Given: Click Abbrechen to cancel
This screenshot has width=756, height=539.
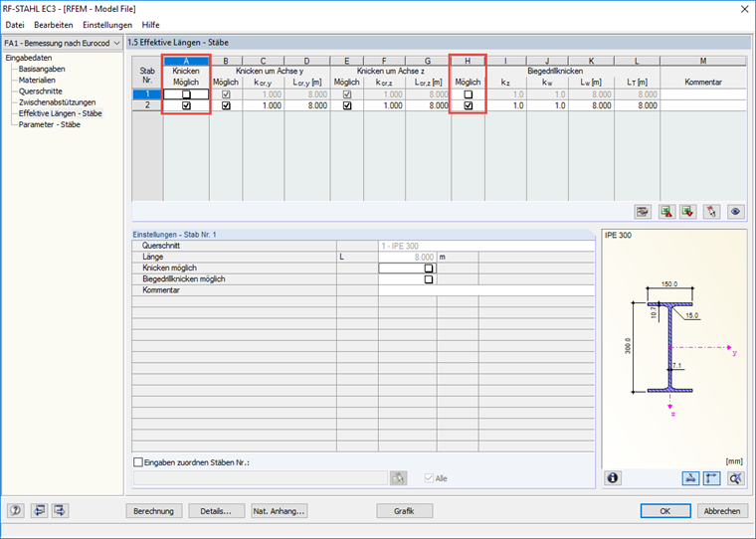Looking at the screenshot, I should click(722, 511).
